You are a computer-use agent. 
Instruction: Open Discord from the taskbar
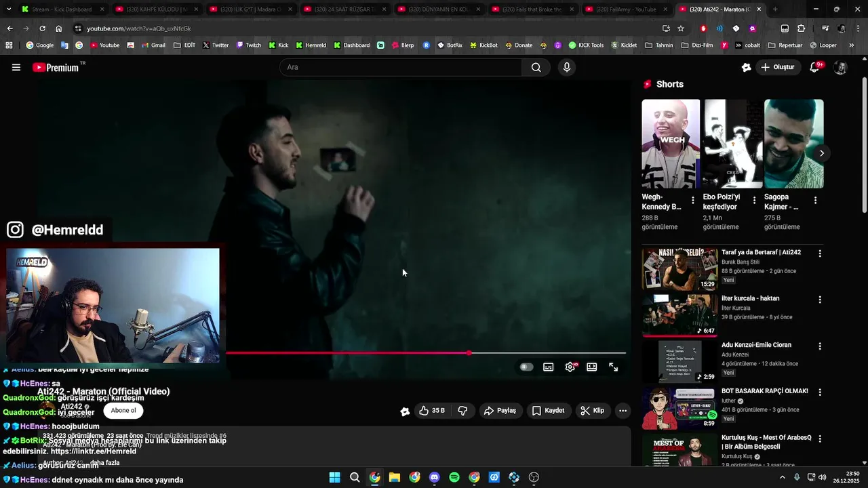[x=435, y=477]
